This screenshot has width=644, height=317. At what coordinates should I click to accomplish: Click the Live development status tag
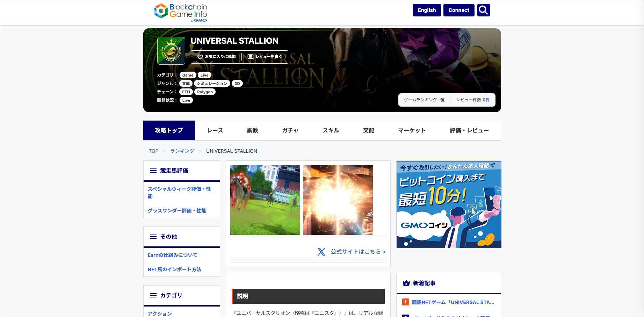[186, 100]
